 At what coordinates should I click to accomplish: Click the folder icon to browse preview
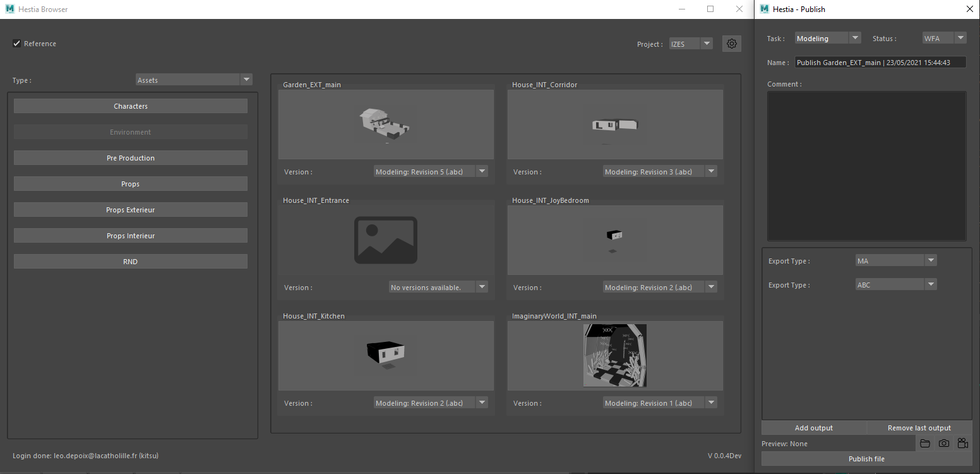click(x=925, y=444)
